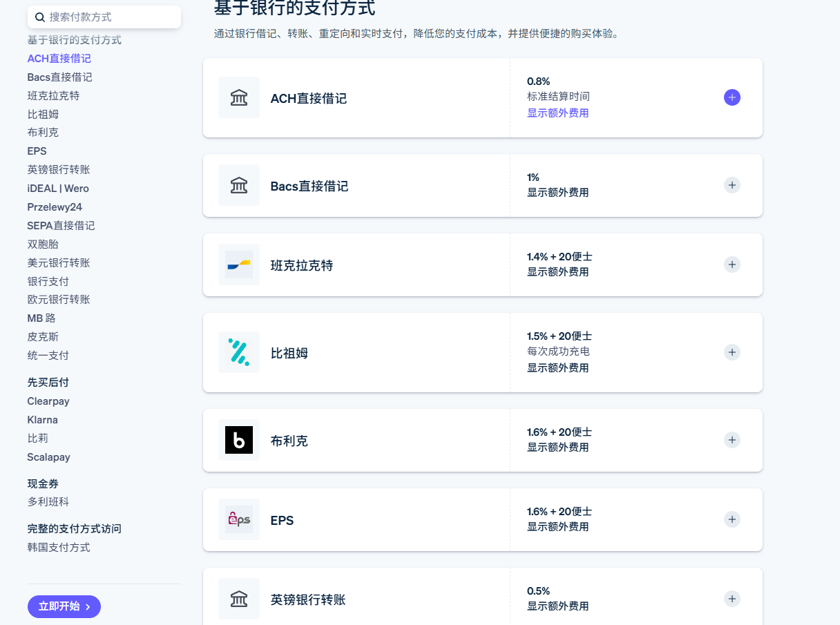Image resolution: width=840 pixels, height=625 pixels.
Task: Click the 班克拉克特 logo icon
Action: point(239,265)
